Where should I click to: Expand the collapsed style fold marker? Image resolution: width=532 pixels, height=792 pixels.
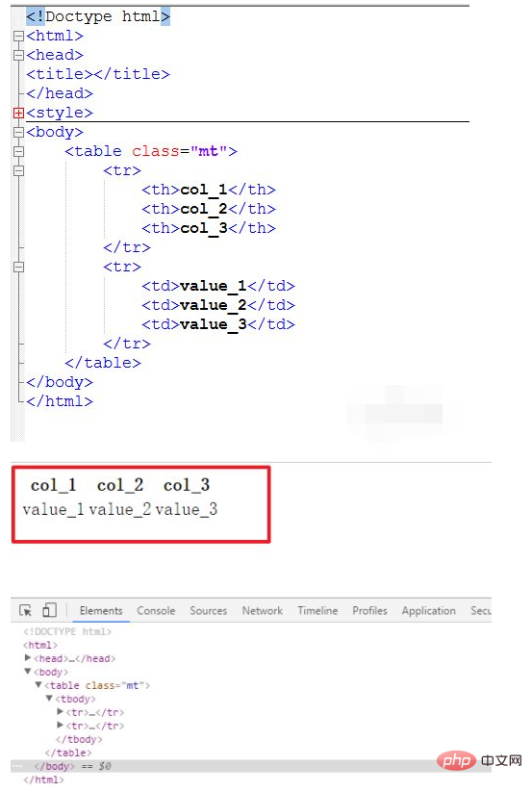pyautogui.click(x=18, y=113)
